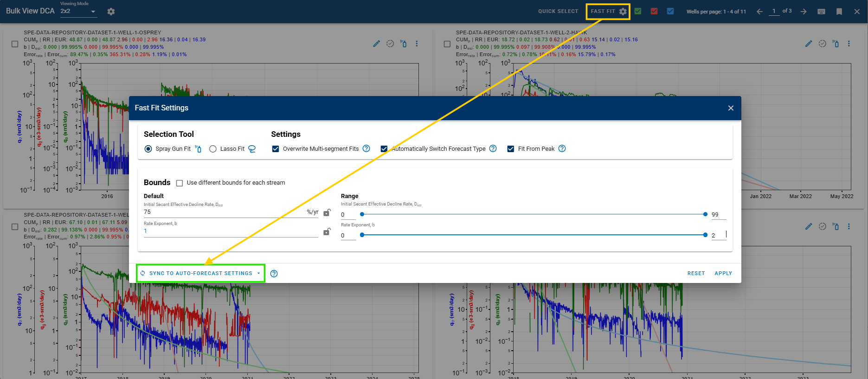Uncheck Overwrite Multi-segment Fits

[276, 149]
